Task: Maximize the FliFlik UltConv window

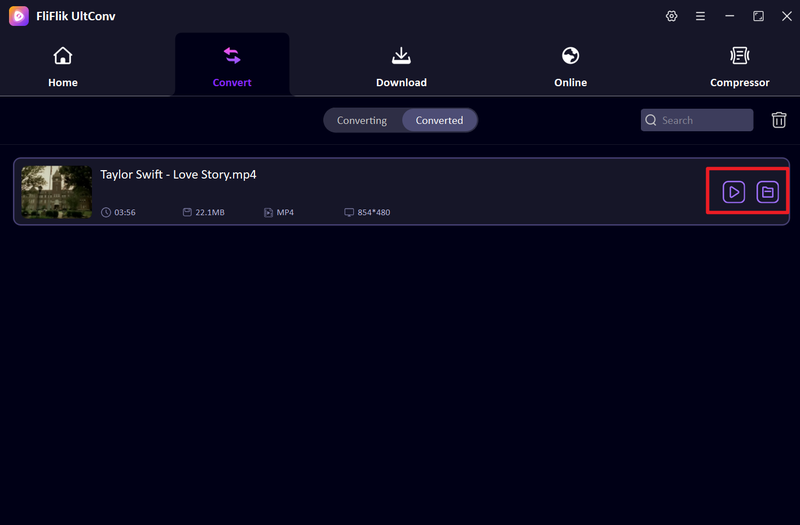Action: [758, 16]
